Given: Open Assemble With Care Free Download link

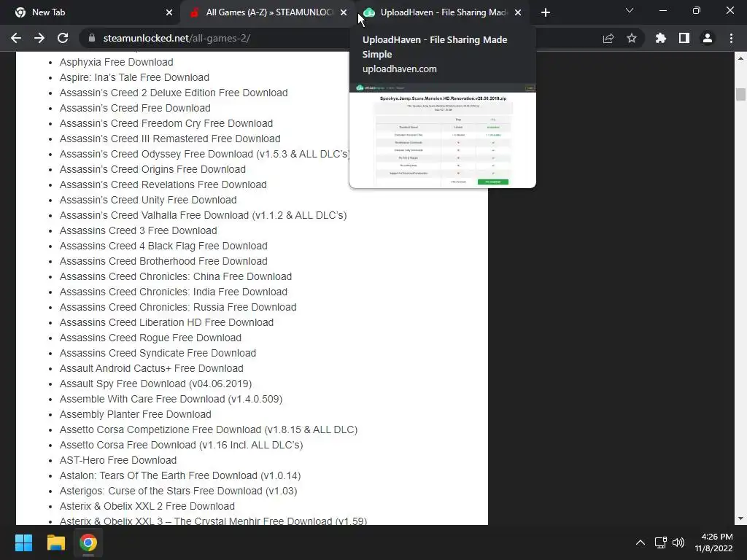Looking at the screenshot, I should (x=171, y=399).
